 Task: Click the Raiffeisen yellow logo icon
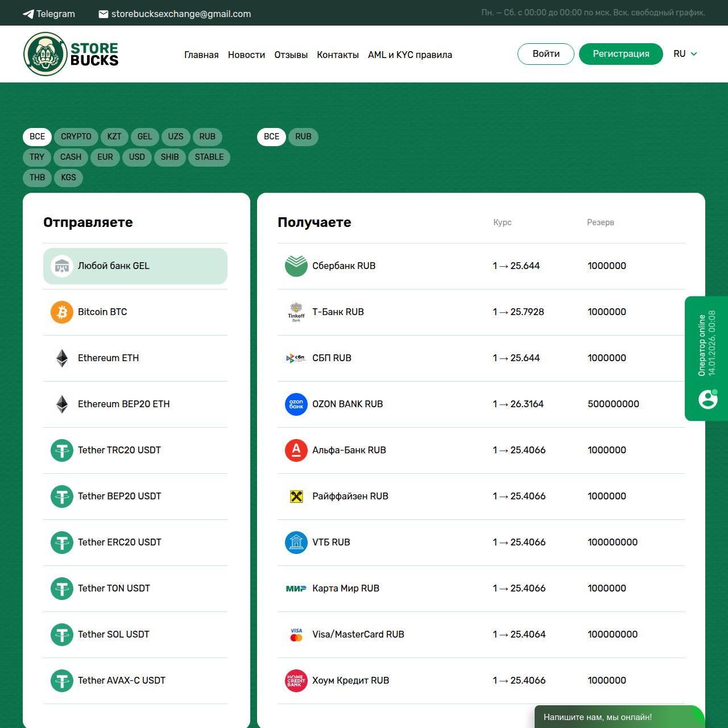coord(296,497)
